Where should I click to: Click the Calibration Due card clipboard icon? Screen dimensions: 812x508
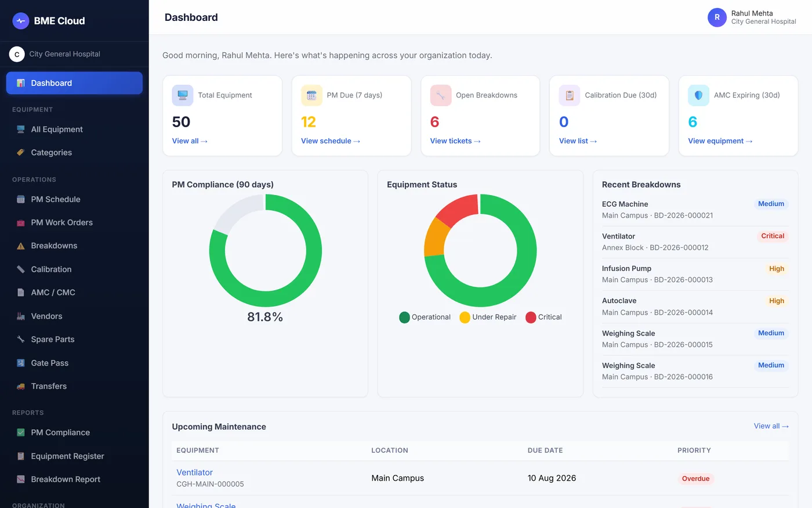[570, 95]
